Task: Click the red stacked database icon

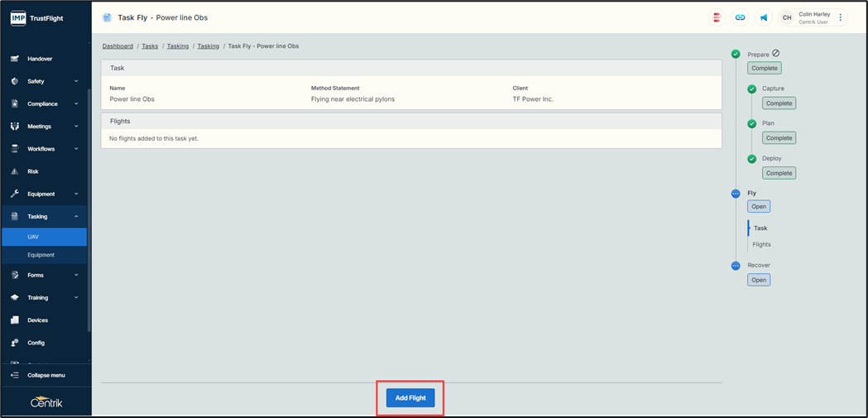Action: point(717,17)
